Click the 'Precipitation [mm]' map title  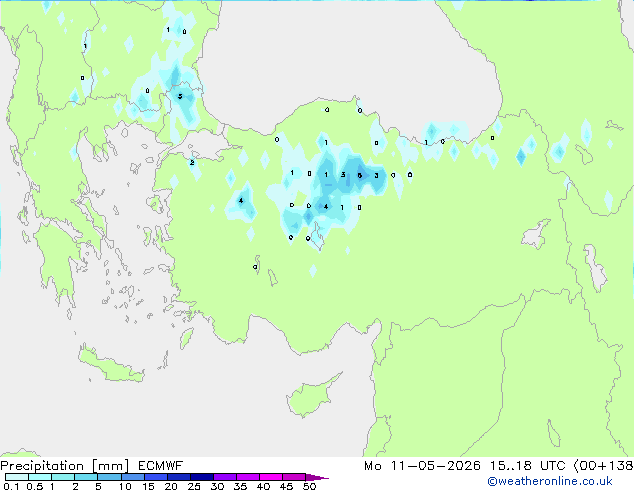tap(64, 466)
